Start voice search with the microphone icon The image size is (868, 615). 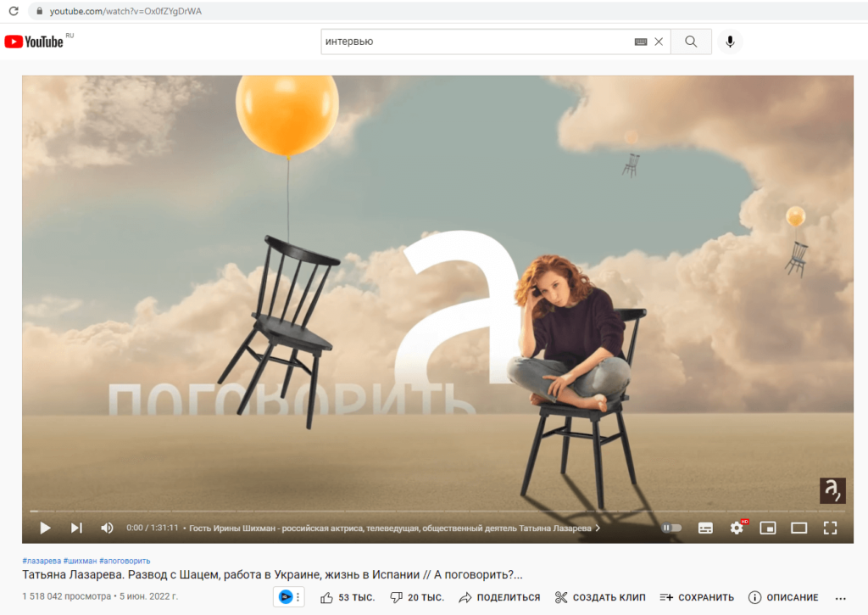point(730,41)
